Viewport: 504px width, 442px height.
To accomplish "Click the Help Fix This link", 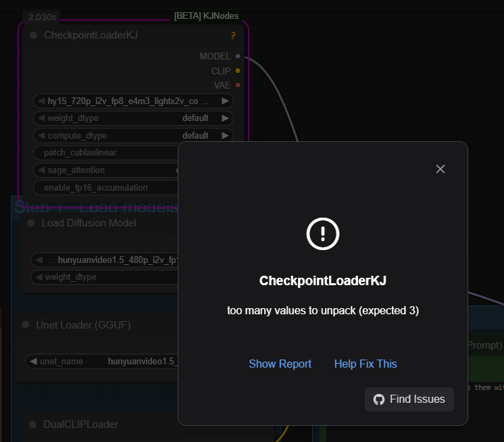I will 366,364.
